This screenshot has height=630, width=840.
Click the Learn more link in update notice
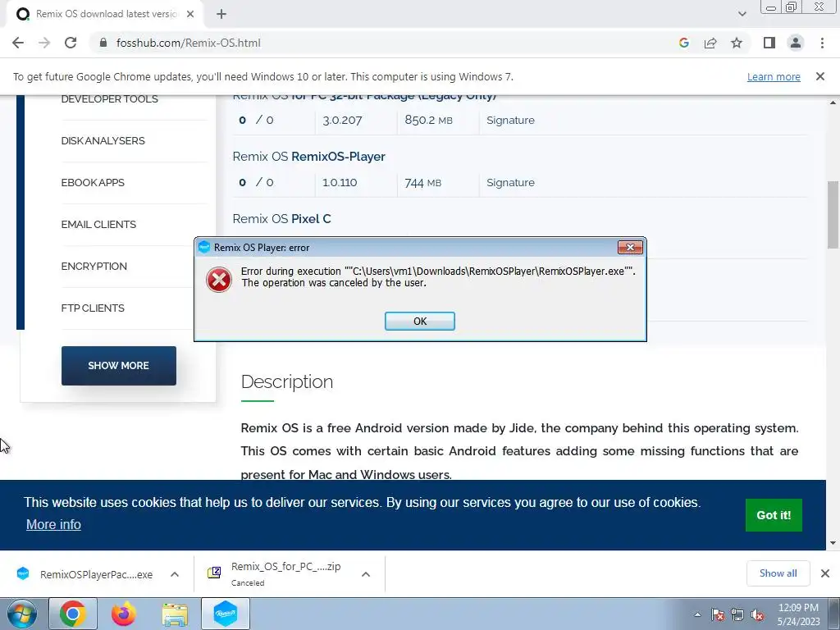point(774,76)
